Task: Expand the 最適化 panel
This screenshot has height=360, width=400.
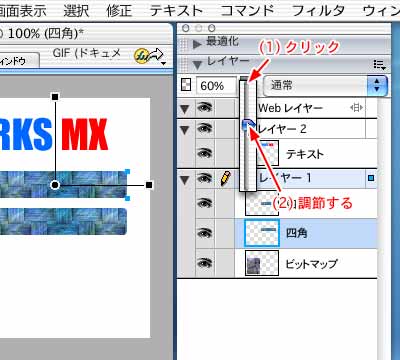Action: [197, 43]
